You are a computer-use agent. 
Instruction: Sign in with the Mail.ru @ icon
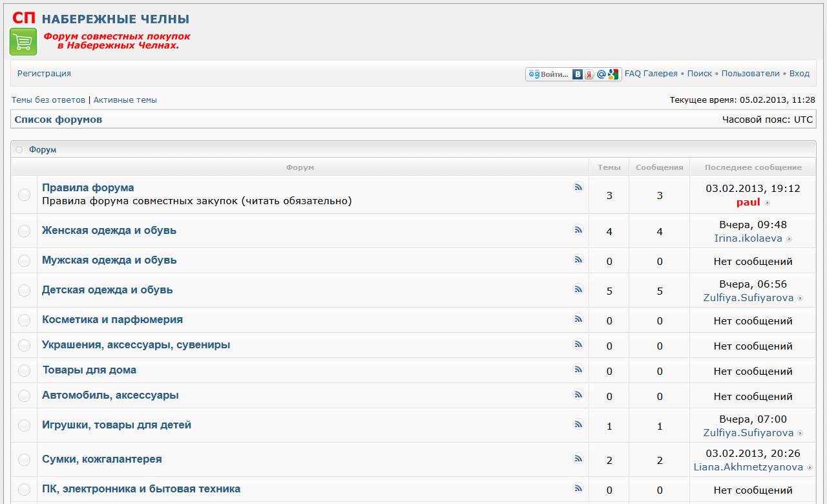[x=601, y=74]
